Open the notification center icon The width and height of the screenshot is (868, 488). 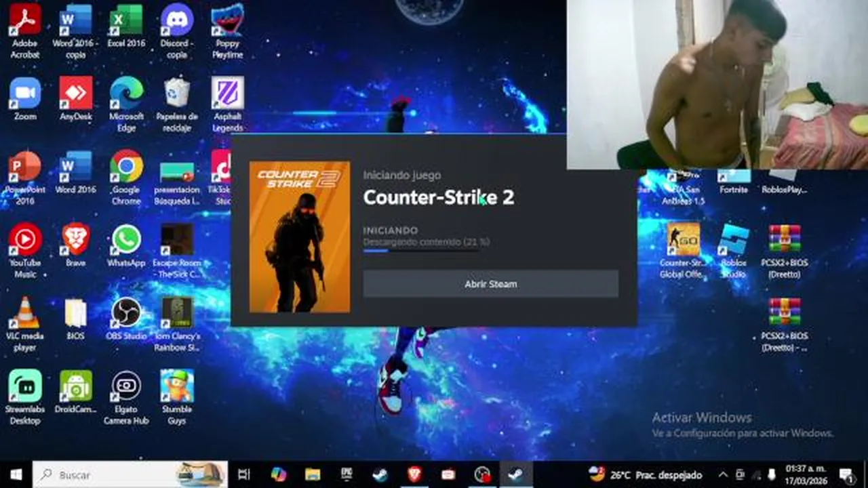[846, 474]
